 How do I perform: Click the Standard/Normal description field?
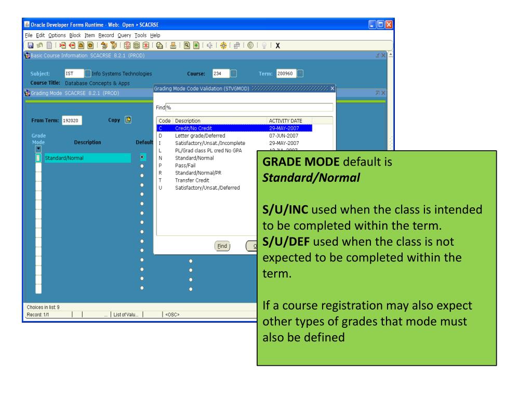(x=87, y=158)
